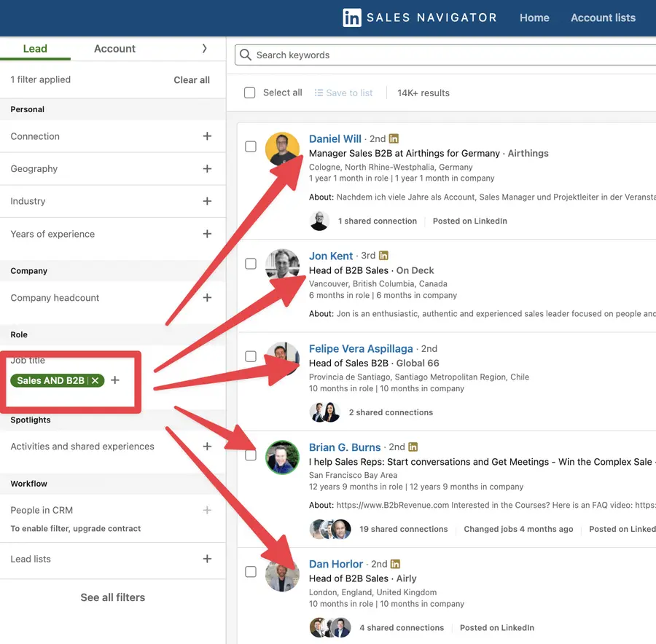The width and height of the screenshot is (656, 644).
Task: Click the LinkedIn badge beside Daniel Will's name
Action: pyautogui.click(x=393, y=138)
